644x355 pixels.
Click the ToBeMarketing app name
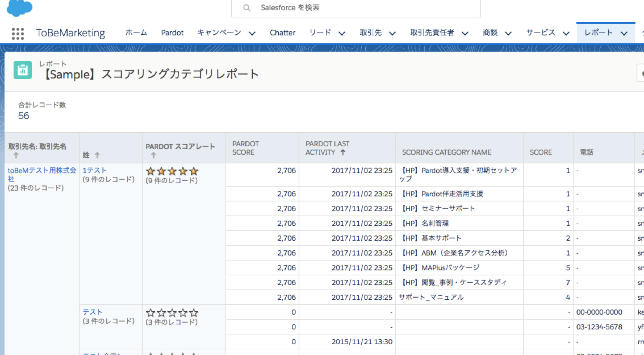[x=71, y=33]
